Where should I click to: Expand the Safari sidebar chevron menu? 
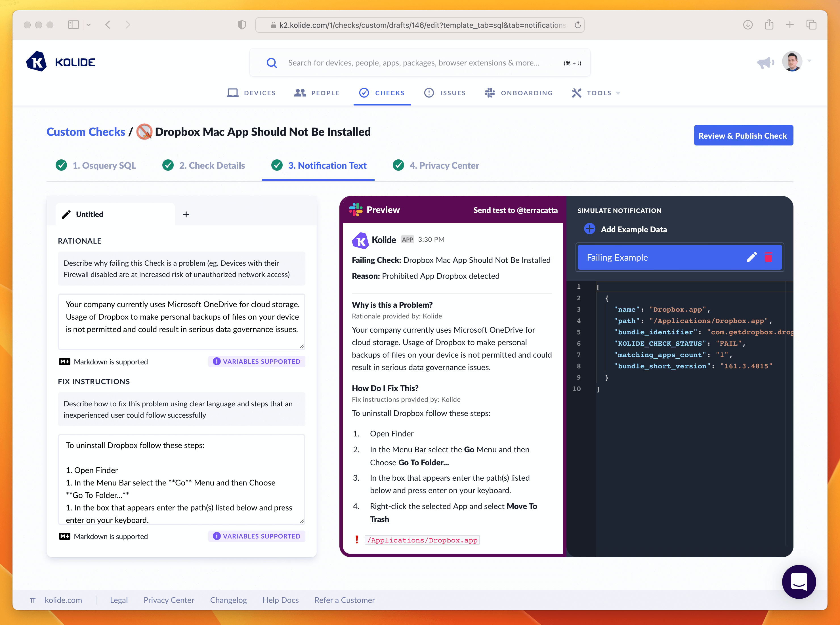click(89, 25)
